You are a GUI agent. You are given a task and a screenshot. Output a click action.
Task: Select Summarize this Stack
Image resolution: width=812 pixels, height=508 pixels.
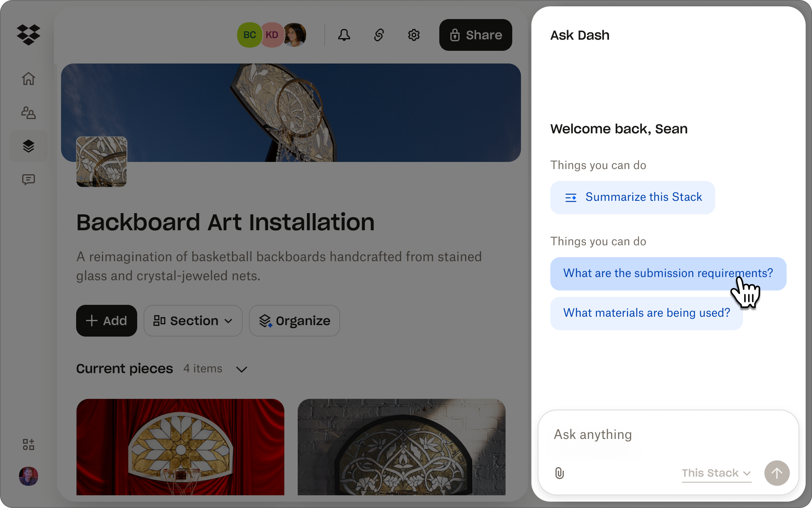(x=632, y=197)
